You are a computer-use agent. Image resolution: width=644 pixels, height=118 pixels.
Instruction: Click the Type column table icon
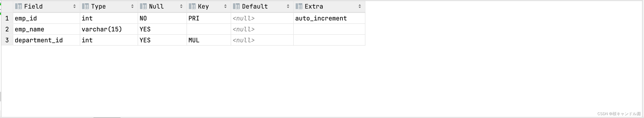tap(85, 6)
